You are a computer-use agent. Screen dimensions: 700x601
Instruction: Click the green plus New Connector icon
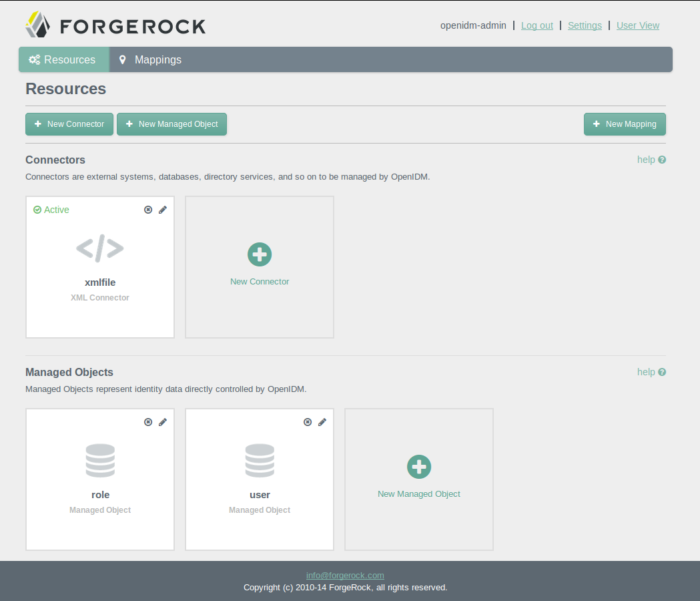pos(260,254)
